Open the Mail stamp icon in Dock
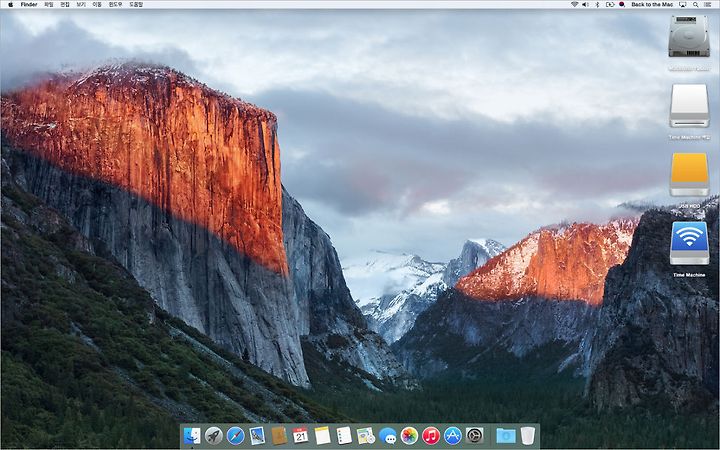The height and width of the screenshot is (450, 720). [257, 436]
